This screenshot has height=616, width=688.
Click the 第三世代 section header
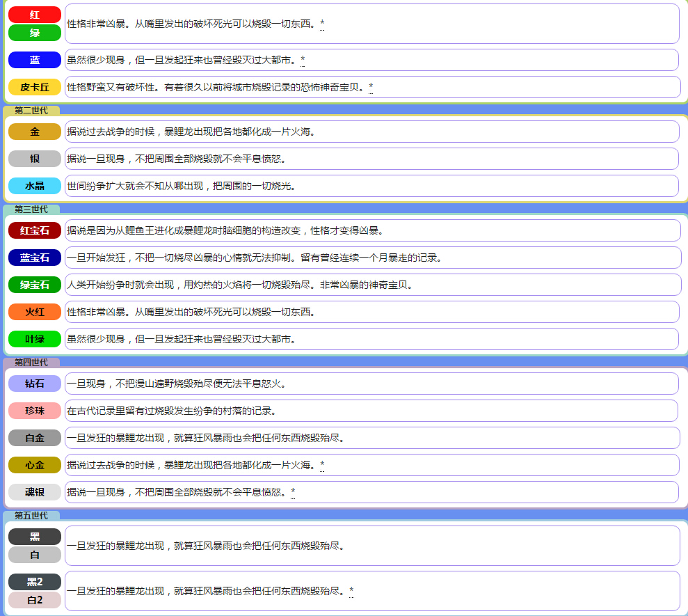pyautogui.click(x=31, y=210)
